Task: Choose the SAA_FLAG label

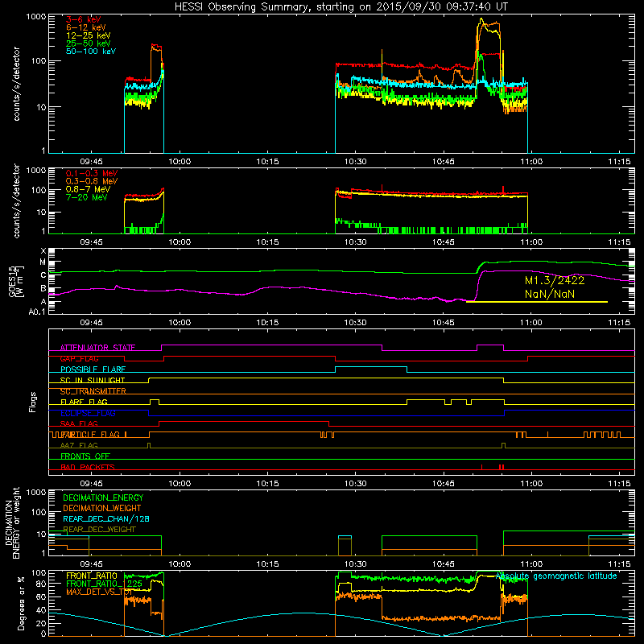Action: [x=79, y=423]
